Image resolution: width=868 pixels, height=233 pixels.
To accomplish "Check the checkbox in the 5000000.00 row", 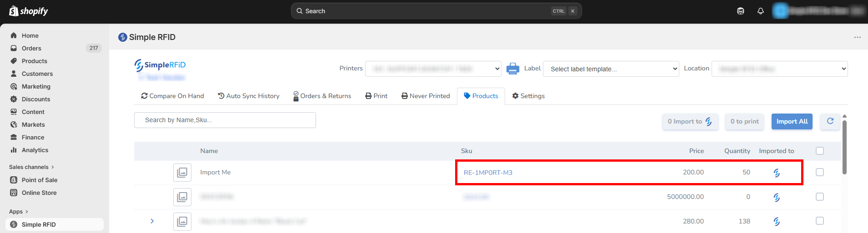I will click(820, 197).
